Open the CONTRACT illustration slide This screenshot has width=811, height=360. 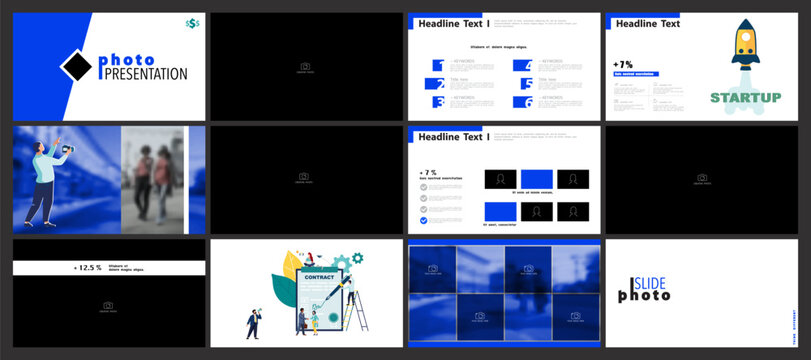(306, 293)
